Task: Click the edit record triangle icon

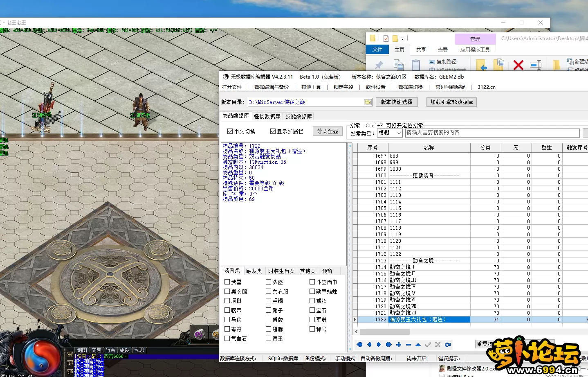Action: [418, 345]
